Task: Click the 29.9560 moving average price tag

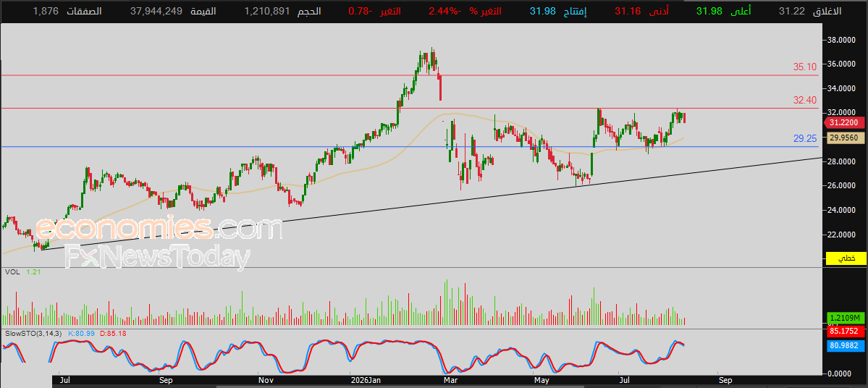Action: (x=846, y=138)
